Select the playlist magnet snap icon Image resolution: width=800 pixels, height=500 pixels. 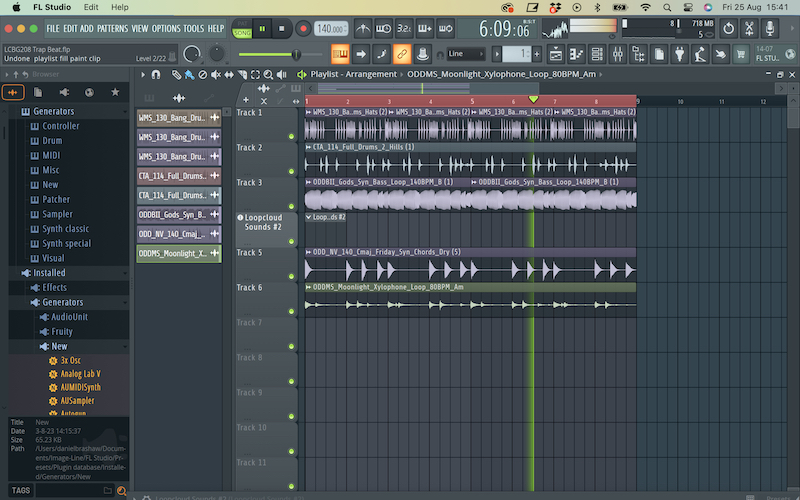point(156,74)
